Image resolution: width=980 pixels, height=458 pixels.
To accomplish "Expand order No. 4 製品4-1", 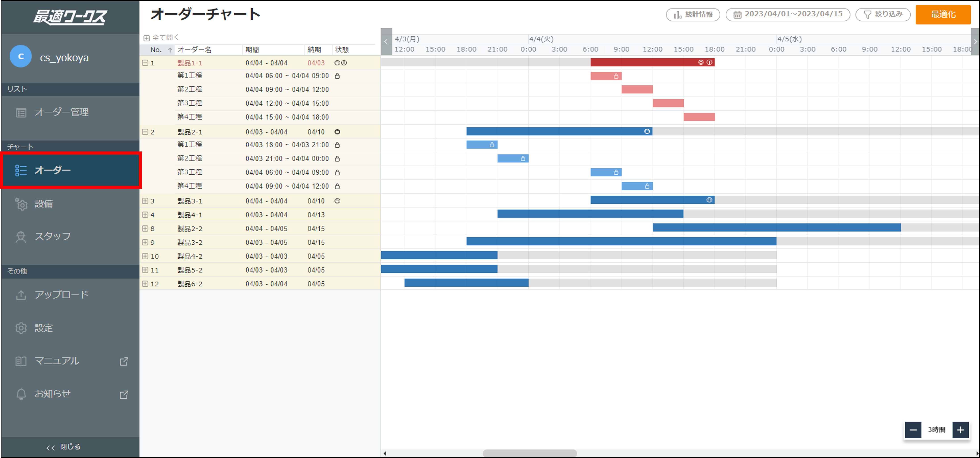I will pos(145,215).
